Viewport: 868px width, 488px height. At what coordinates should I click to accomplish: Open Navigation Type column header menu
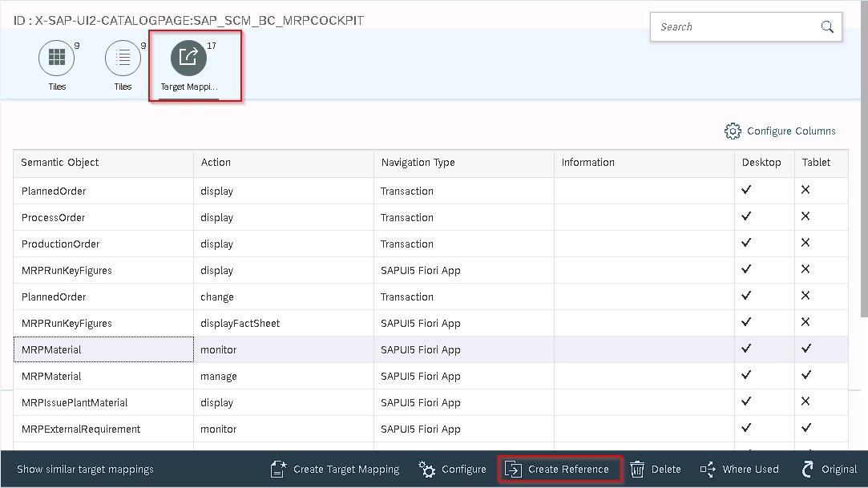tap(462, 163)
